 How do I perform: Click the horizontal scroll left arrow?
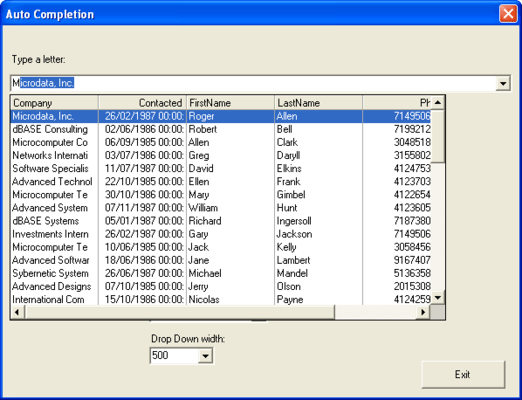(18, 312)
